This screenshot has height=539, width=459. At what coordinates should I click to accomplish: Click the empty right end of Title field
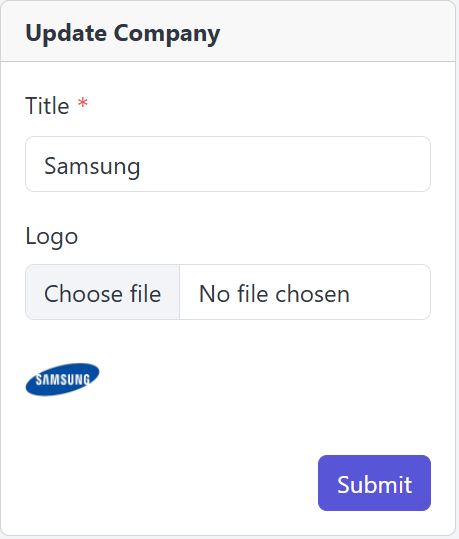tap(378, 164)
